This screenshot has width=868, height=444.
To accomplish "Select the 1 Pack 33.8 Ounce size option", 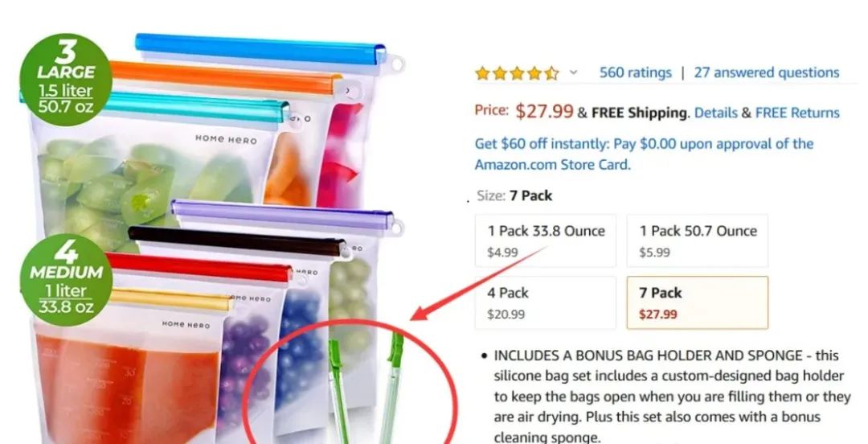I will point(545,241).
